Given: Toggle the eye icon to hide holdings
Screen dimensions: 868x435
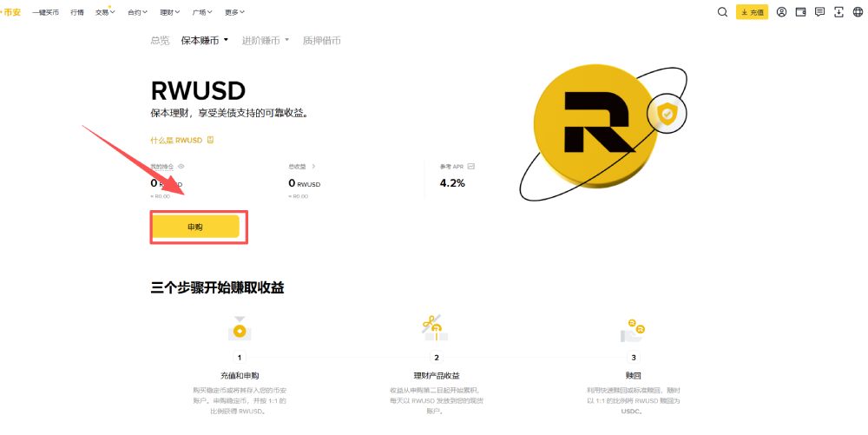Looking at the screenshot, I should pos(181,166).
